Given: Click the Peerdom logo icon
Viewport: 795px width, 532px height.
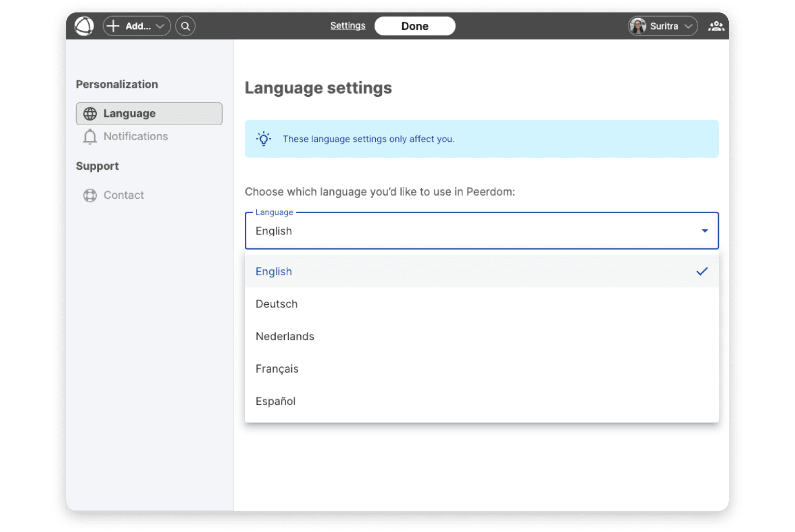Looking at the screenshot, I should click(x=84, y=26).
